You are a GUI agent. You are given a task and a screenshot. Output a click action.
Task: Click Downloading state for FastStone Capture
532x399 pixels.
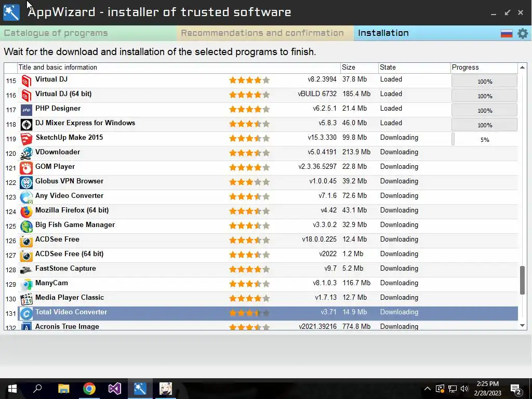399,269
